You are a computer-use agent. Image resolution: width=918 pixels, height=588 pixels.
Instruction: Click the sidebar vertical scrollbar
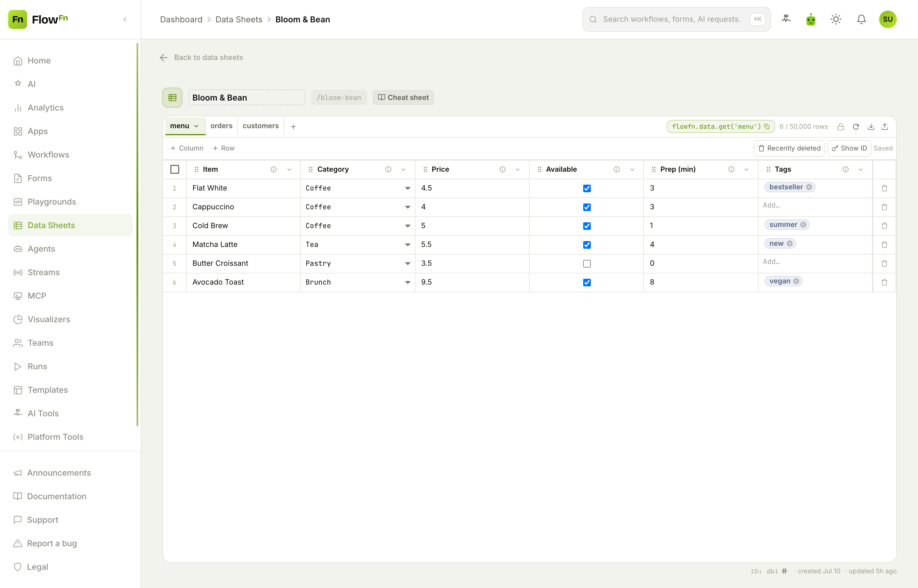[137, 234]
